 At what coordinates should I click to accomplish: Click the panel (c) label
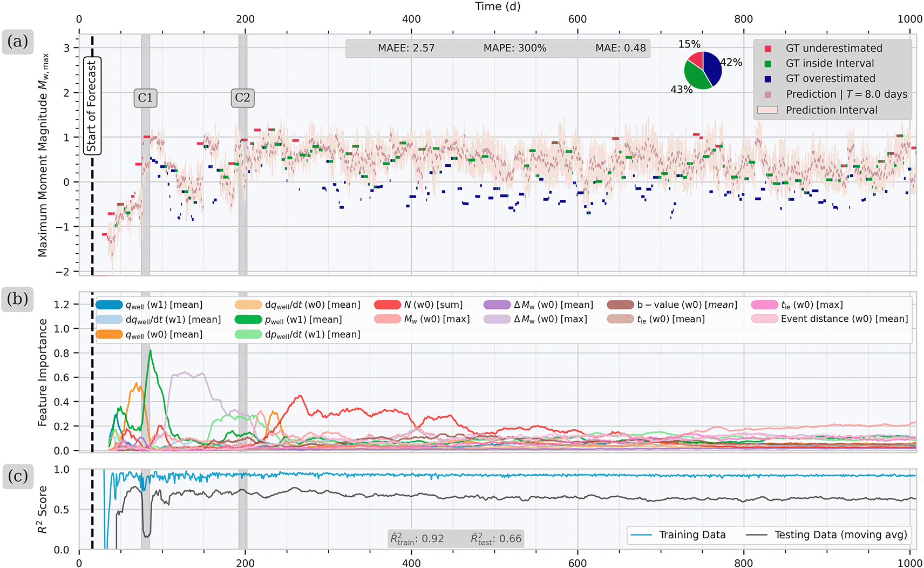[18, 477]
